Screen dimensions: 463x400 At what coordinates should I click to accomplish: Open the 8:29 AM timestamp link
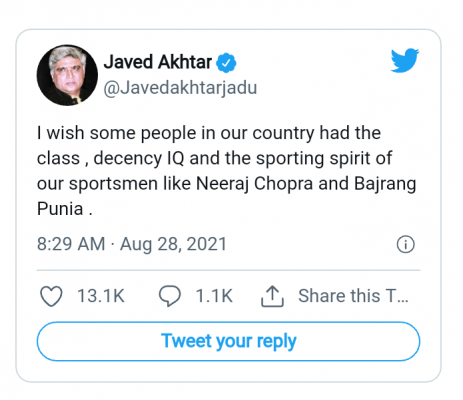coord(71,244)
